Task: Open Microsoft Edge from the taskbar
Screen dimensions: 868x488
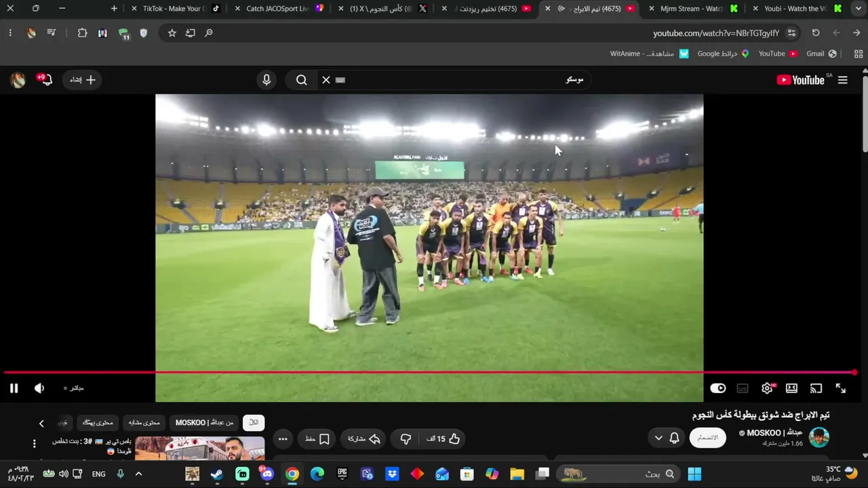Action: tap(317, 474)
